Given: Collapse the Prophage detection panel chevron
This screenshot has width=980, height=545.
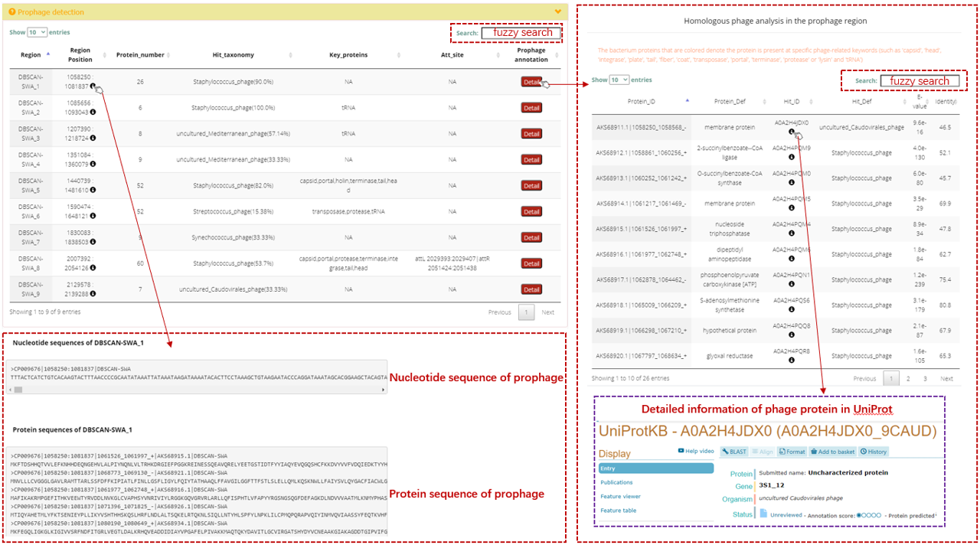Looking at the screenshot, I should pyautogui.click(x=557, y=12).
